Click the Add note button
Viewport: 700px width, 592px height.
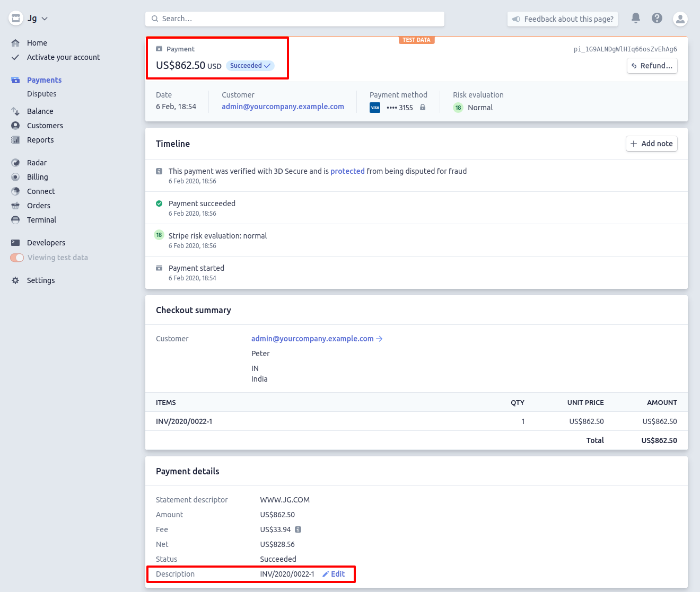tap(651, 144)
